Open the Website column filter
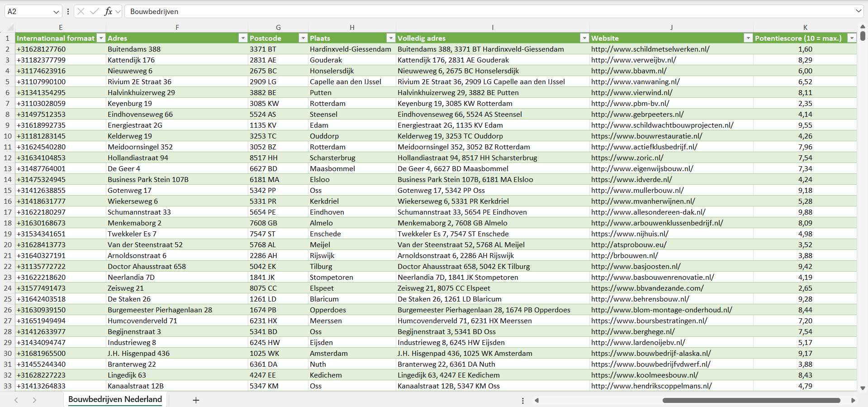 748,38
